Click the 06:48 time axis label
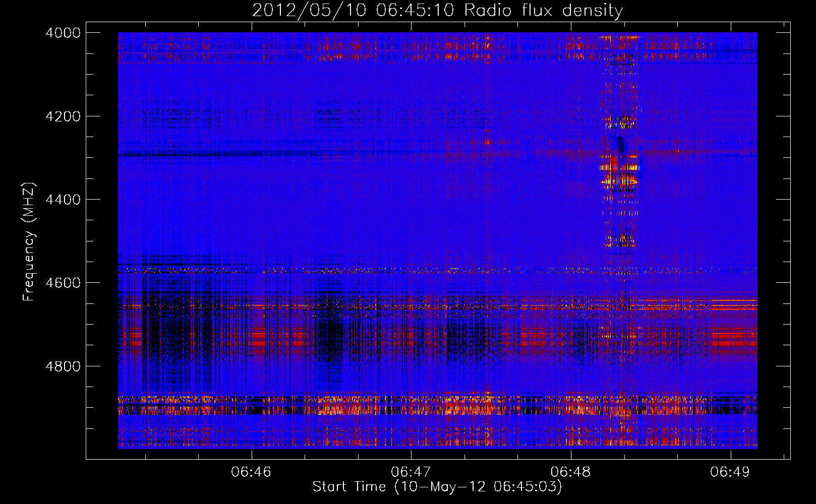The width and height of the screenshot is (816, 504). click(571, 472)
